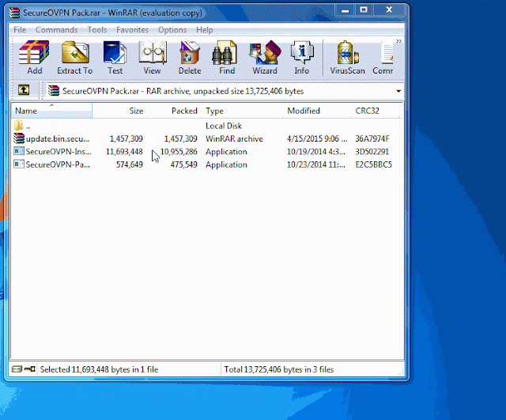Sort by the CRC32 column header
This screenshot has width=506, height=420.
pyautogui.click(x=376, y=111)
